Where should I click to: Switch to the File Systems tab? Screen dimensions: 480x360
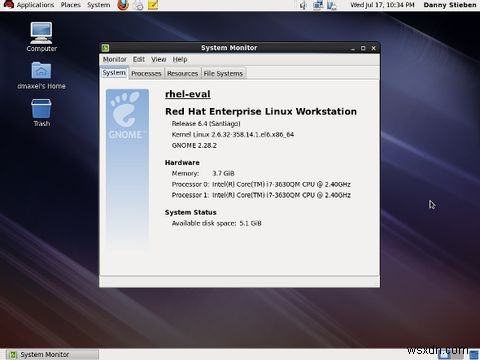pos(223,73)
